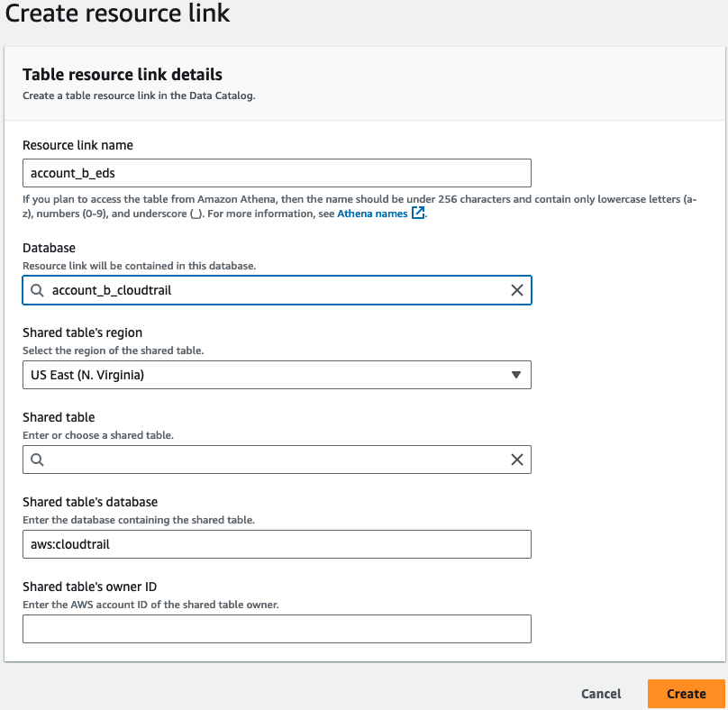Click the Shared table's owner ID input
Viewport: 728px width, 710px height.
pos(277,629)
